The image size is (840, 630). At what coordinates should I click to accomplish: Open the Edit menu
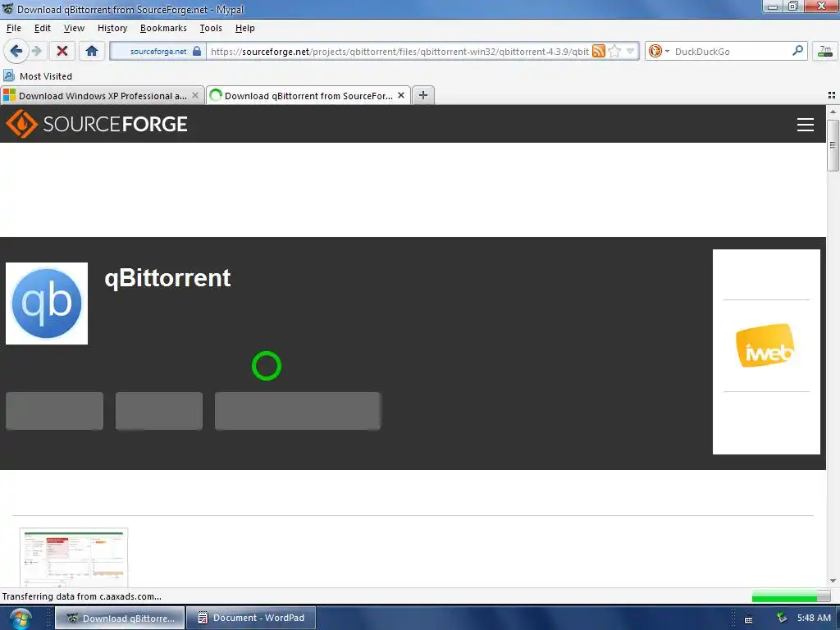coord(43,28)
